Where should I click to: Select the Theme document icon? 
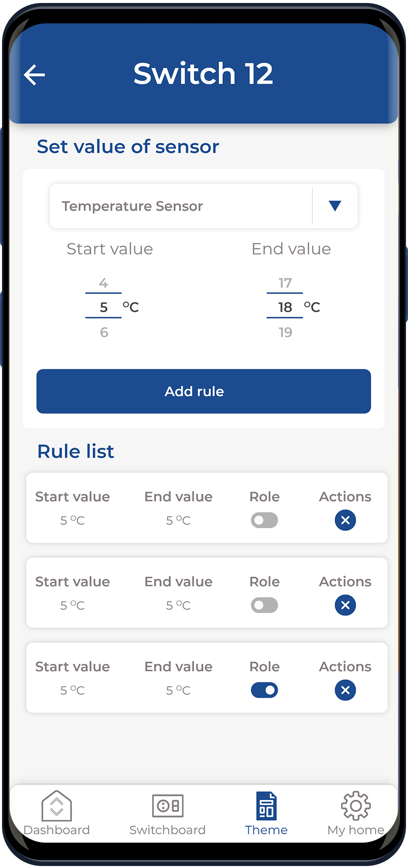[x=266, y=806]
